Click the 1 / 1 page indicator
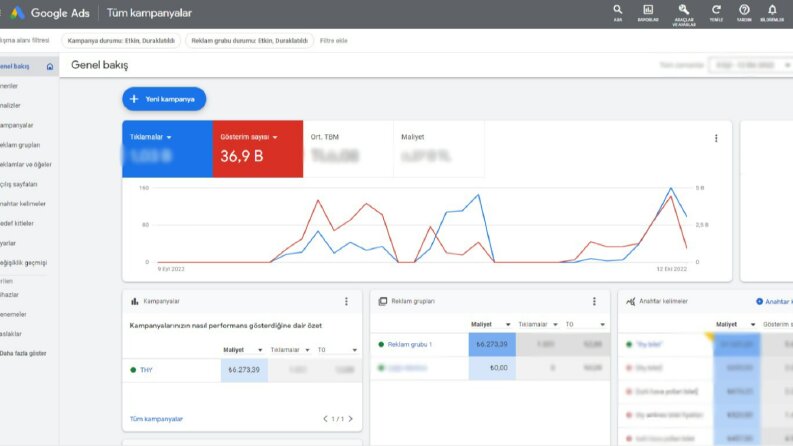 (x=338, y=419)
